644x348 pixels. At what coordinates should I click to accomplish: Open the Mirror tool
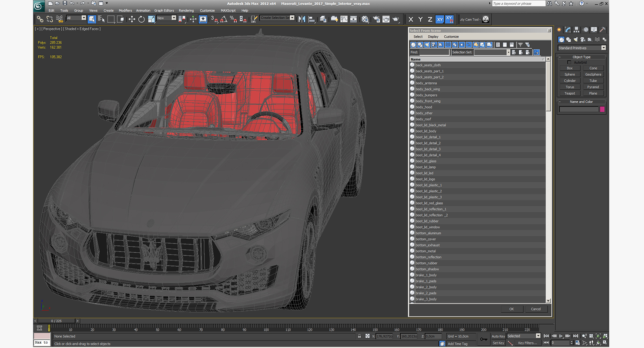point(302,19)
